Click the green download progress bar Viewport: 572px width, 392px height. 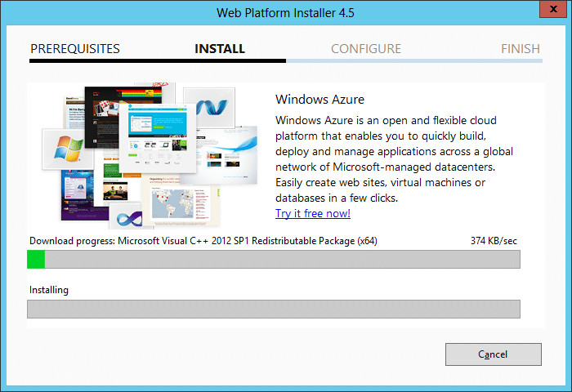(x=274, y=259)
